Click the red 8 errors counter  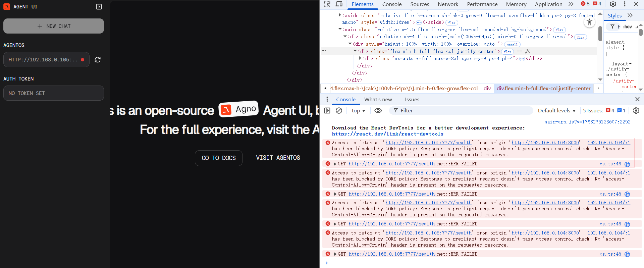coord(585,4)
